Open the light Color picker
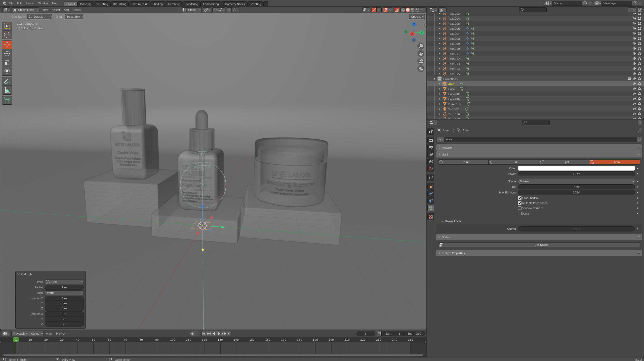Screen dimensions: 644x361 [x=576, y=168]
